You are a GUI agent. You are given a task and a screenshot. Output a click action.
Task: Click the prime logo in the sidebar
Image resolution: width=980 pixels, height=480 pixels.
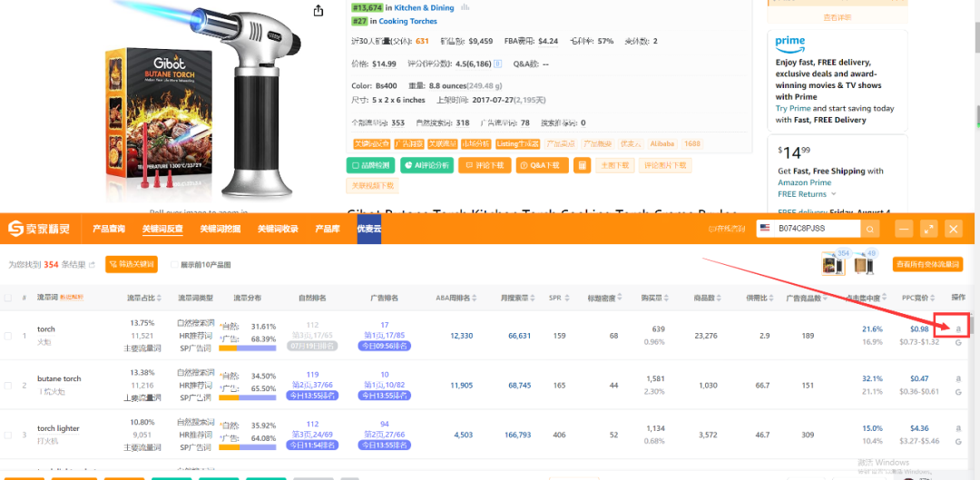coord(790,44)
